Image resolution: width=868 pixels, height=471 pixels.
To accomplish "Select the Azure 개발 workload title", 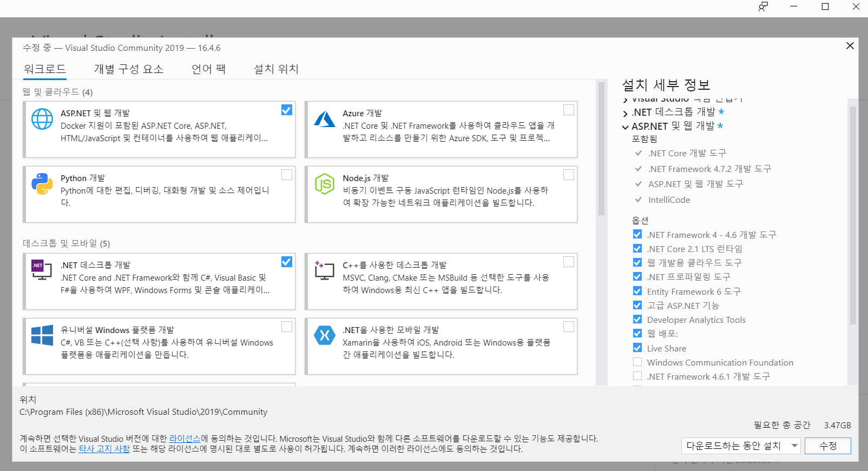I will [x=362, y=113].
